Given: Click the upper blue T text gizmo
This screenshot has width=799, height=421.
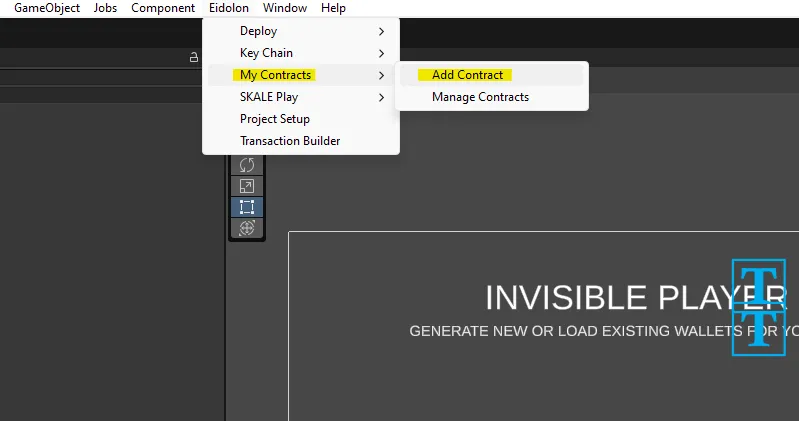Looking at the screenshot, I should tap(759, 284).
